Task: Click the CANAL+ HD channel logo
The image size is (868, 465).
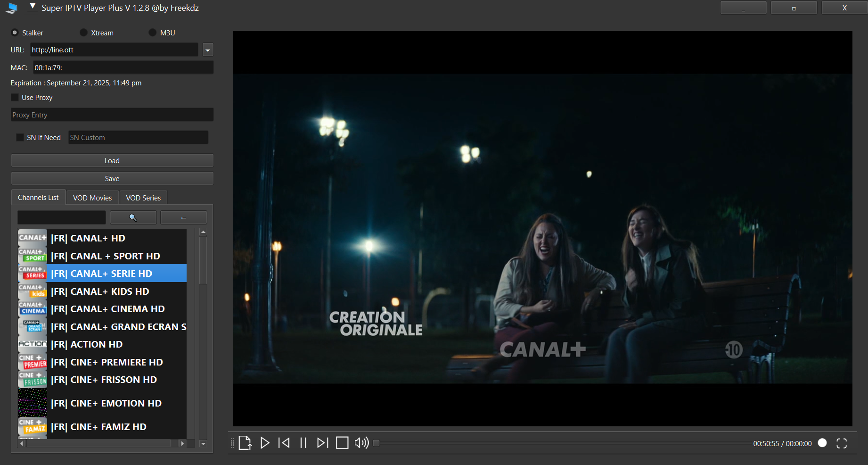Action: click(33, 238)
